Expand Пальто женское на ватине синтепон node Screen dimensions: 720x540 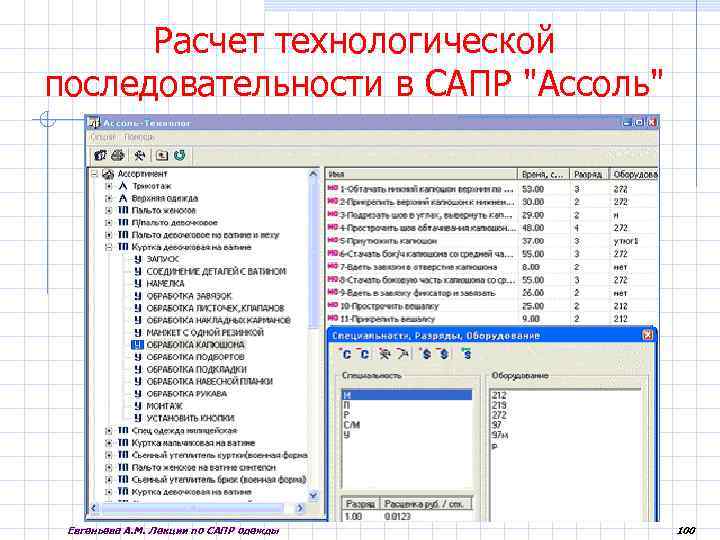[109, 467]
